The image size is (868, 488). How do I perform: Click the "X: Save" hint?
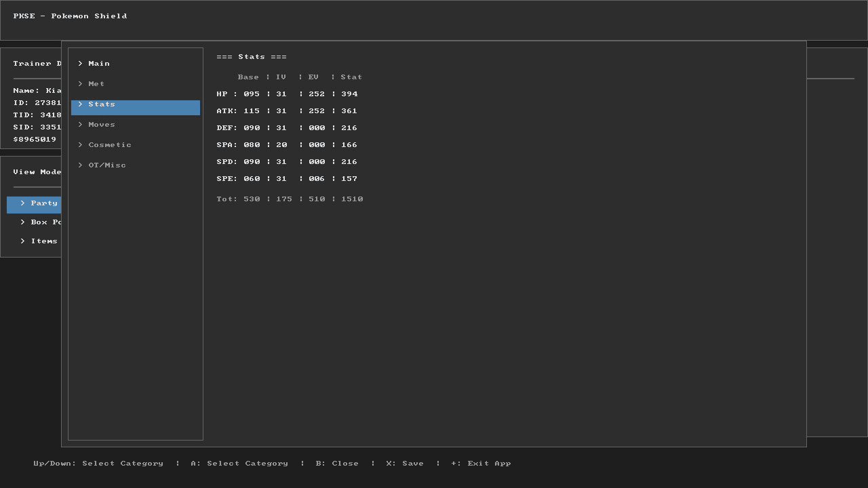[x=405, y=464]
